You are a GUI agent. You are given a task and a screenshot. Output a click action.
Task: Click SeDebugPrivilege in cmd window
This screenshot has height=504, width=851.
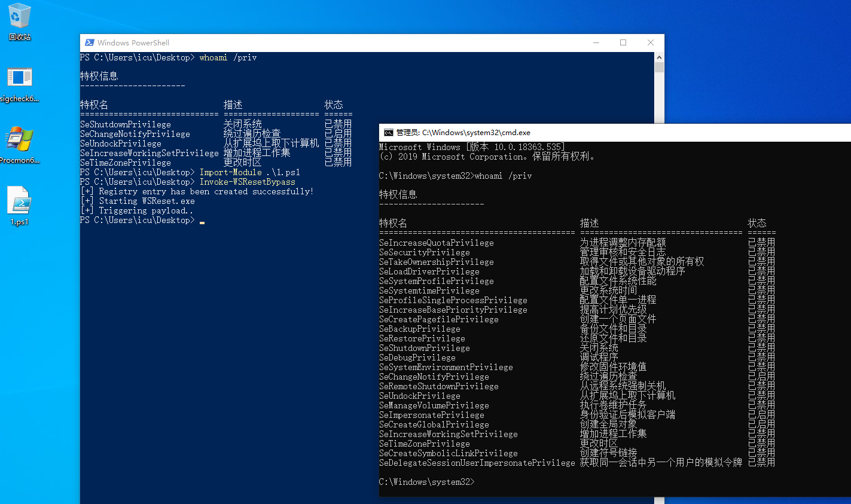417,358
